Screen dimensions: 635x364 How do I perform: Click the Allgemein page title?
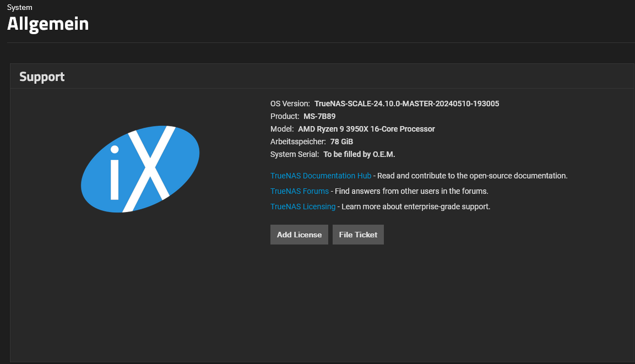tap(48, 24)
